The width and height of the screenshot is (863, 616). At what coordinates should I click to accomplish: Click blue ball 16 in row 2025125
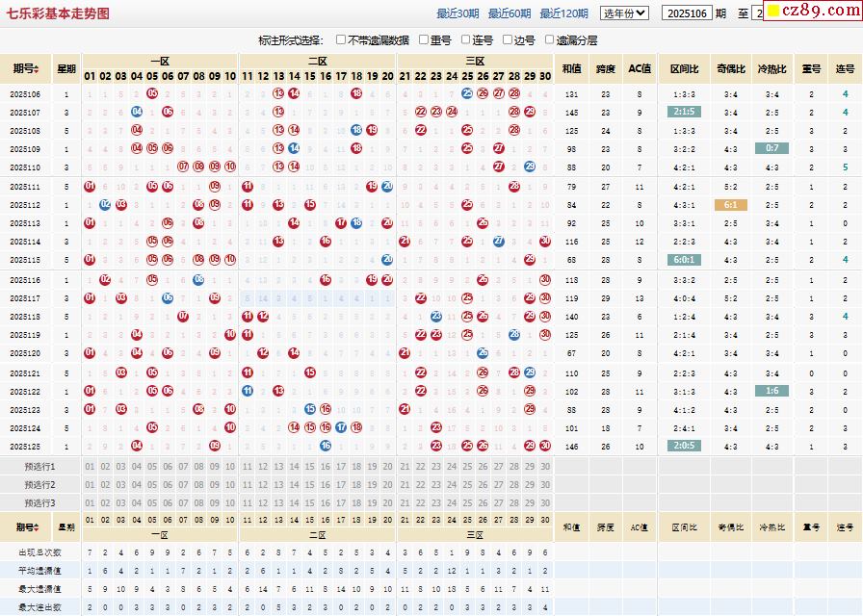tap(326, 447)
